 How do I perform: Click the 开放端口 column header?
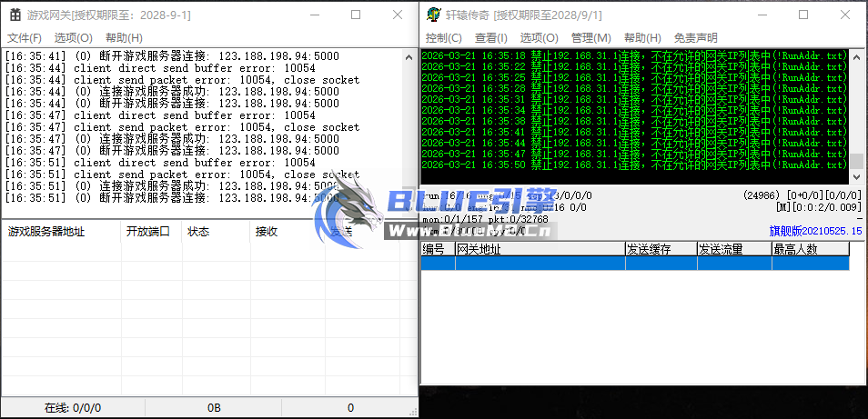tap(147, 232)
